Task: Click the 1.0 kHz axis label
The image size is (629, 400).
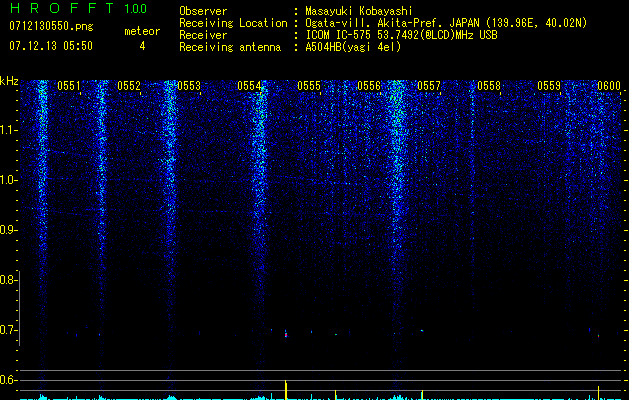Action: click(9, 180)
